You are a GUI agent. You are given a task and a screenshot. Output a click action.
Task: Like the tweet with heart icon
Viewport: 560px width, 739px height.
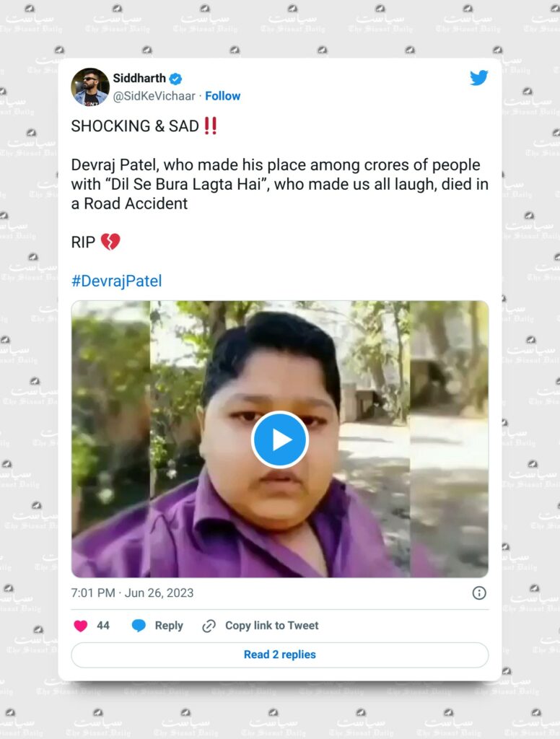coord(81,626)
